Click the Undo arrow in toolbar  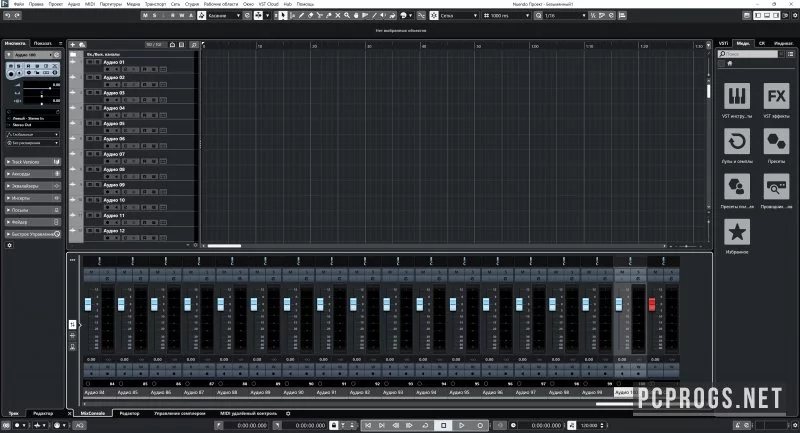[8, 15]
